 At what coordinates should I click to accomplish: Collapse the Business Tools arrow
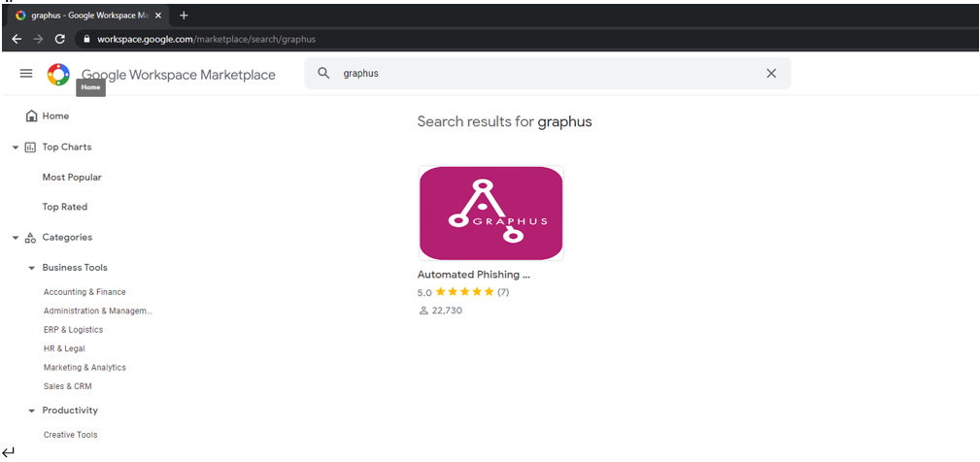pyautogui.click(x=31, y=268)
